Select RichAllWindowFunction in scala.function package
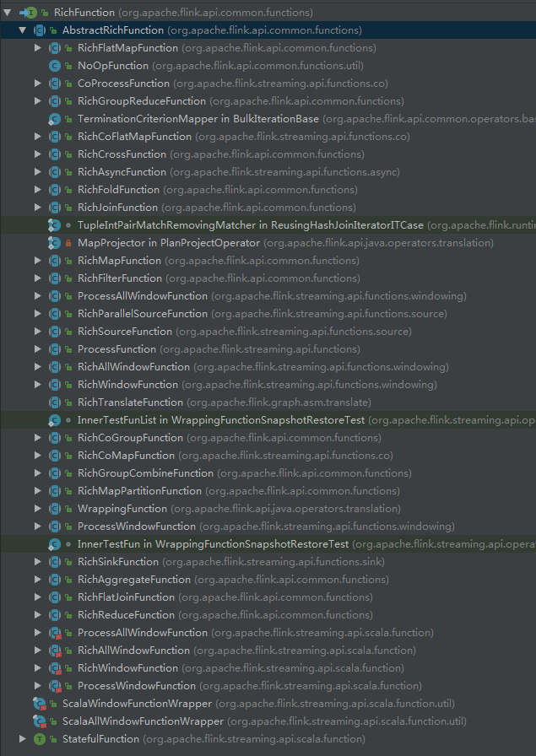 point(268,651)
